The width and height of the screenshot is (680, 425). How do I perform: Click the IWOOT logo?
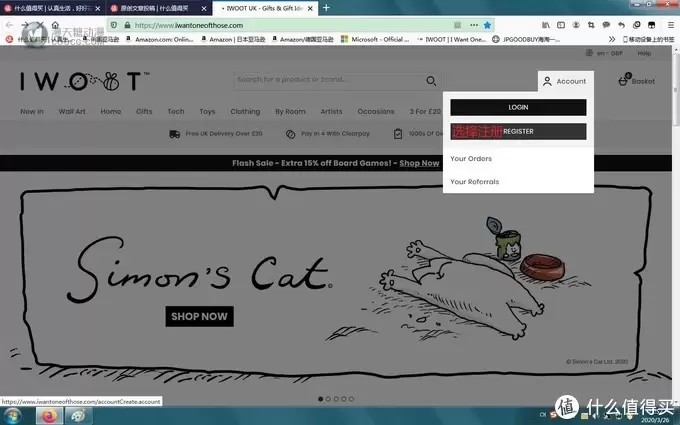click(x=85, y=81)
